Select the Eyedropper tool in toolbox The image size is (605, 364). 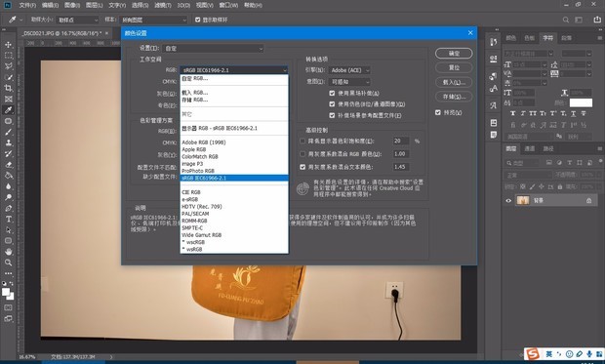(x=8, y=110)
